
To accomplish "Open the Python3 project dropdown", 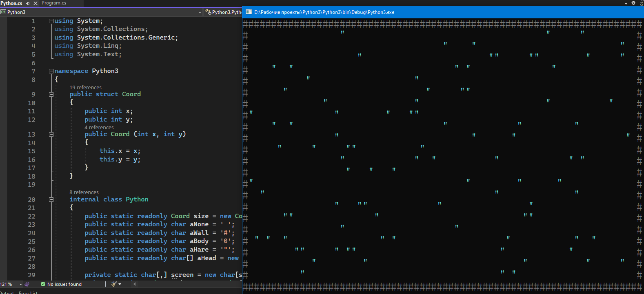I will coord(200,12).
